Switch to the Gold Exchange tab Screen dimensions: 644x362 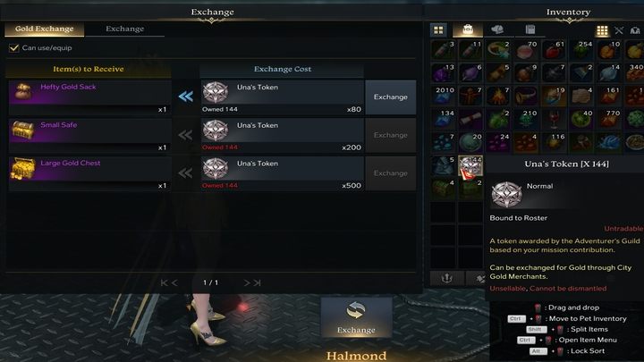click(45, 29)
